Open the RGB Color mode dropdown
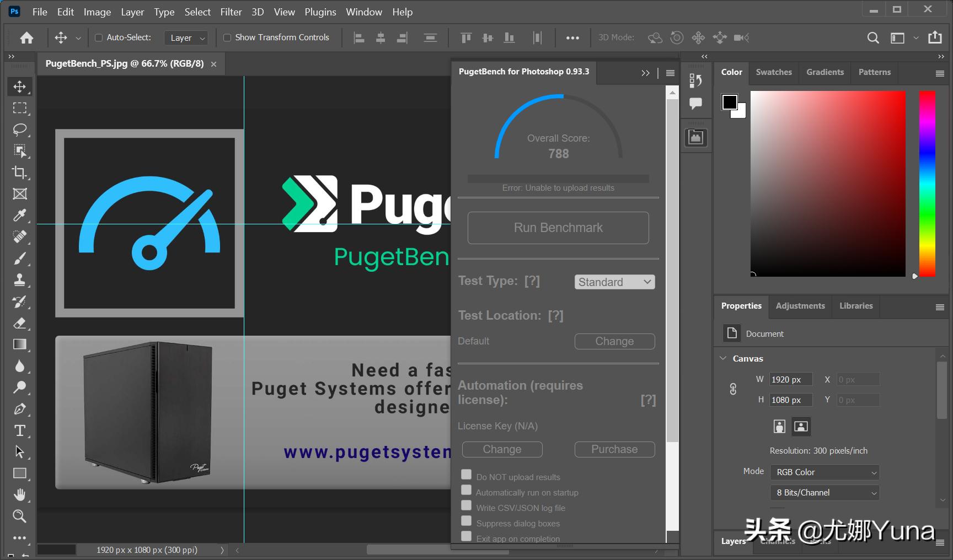953x560 pixels. [824, 472]
